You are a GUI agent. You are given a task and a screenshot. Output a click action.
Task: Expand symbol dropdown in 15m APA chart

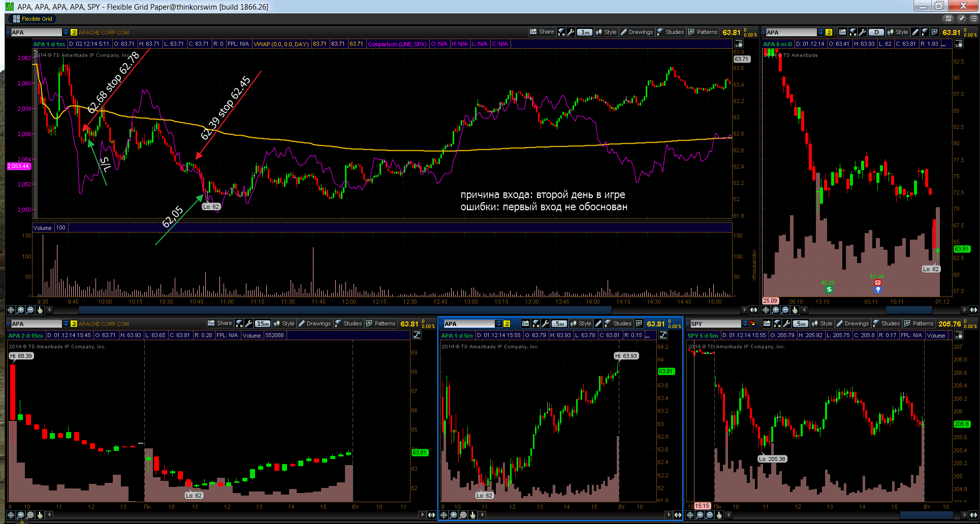pos(66,323)
